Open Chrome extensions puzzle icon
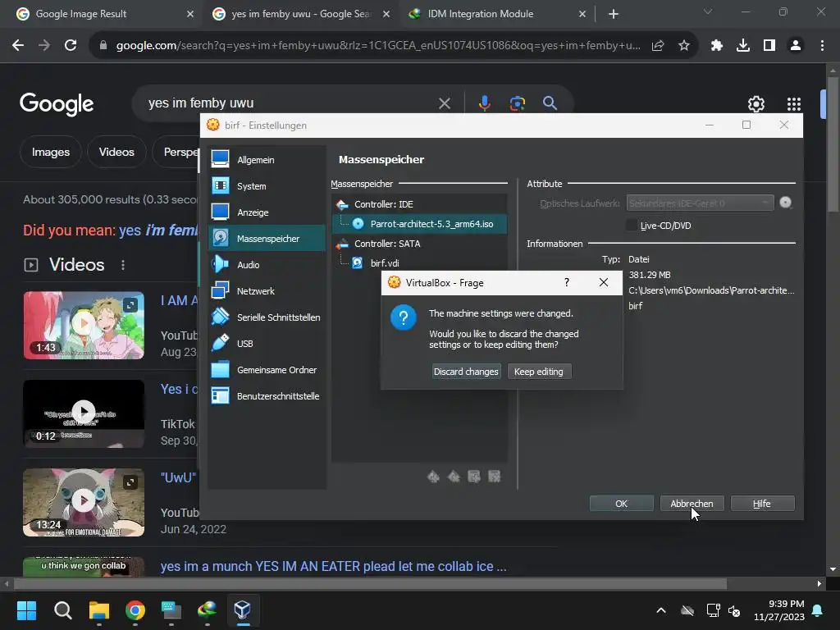Image resolution: width=840 pixels, height=630 pixels. tap(717, 46)
